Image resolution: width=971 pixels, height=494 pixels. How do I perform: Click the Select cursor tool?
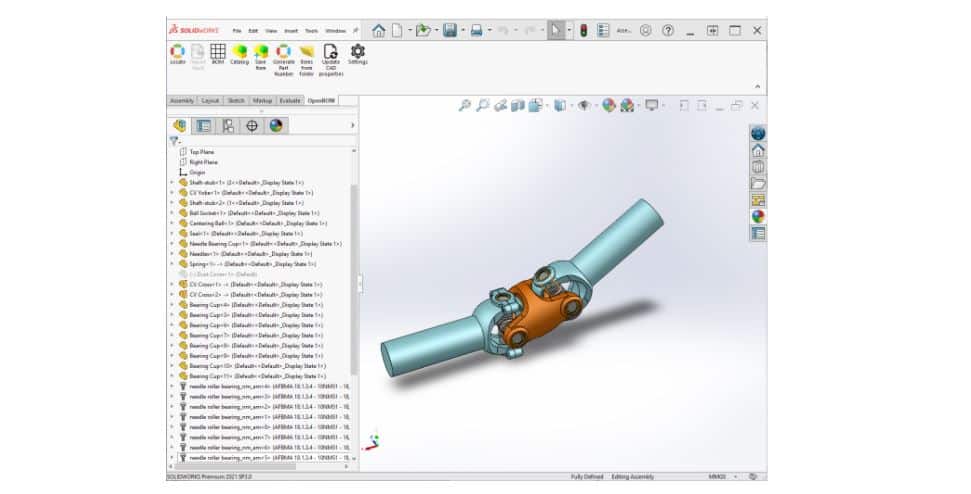[x=555, y=30]
